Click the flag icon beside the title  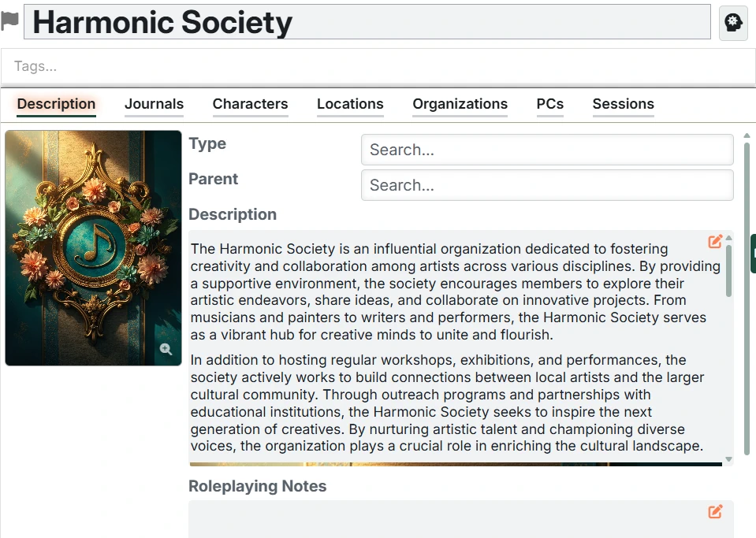tap(10, 21)
